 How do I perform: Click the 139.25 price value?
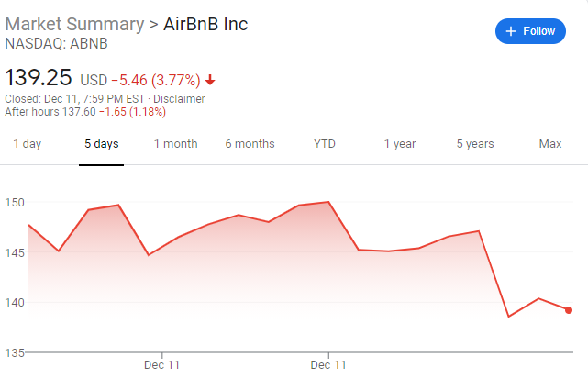click(39, 77)
